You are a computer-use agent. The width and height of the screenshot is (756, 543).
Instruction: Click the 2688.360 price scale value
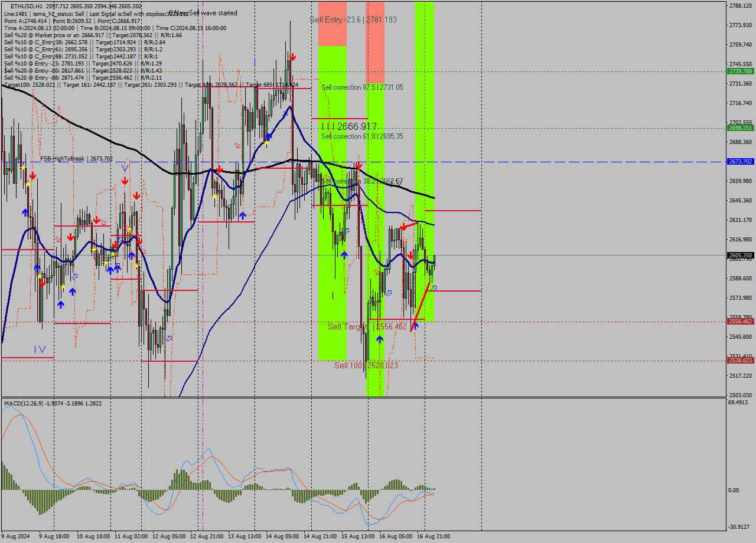741,142
